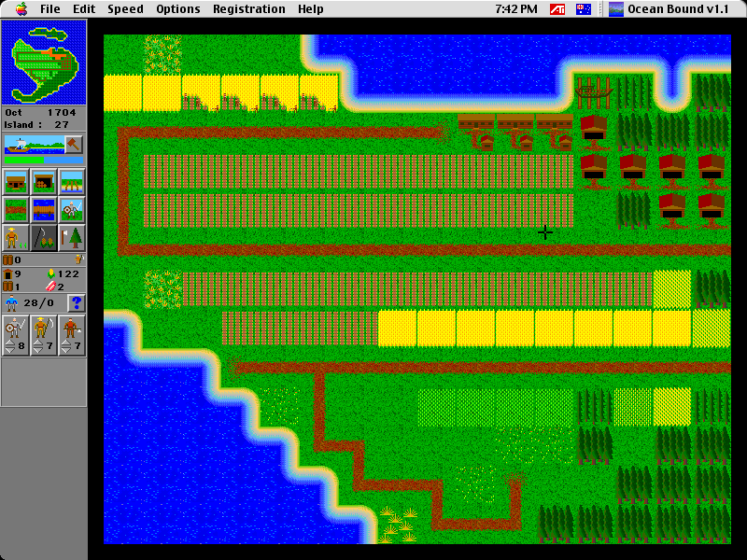Open the Speed menu
This screenshot has height=560, width=747.
(125, 9)
